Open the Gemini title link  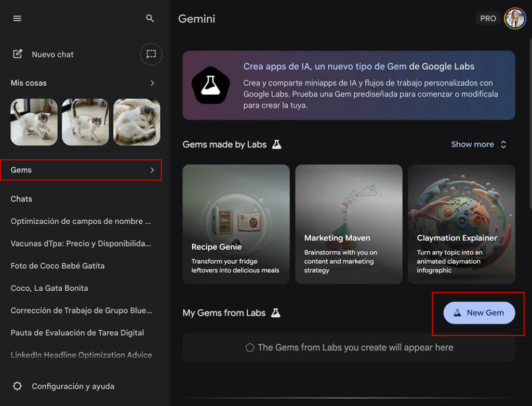pyautogui.click(x=196, y=19)
